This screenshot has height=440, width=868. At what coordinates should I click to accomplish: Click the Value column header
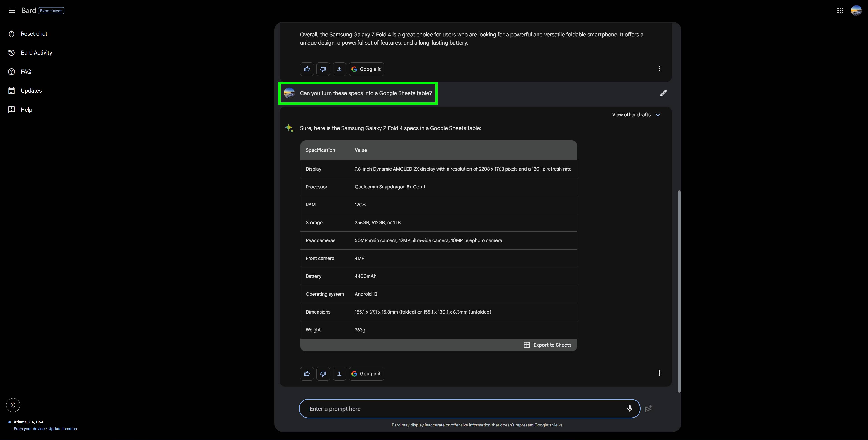click(361, 150)
